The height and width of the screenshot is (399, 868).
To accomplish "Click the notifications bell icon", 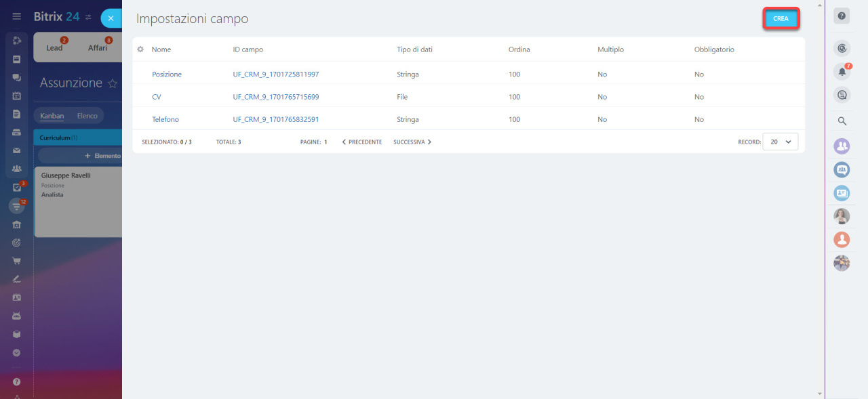I will click(842, 70).
